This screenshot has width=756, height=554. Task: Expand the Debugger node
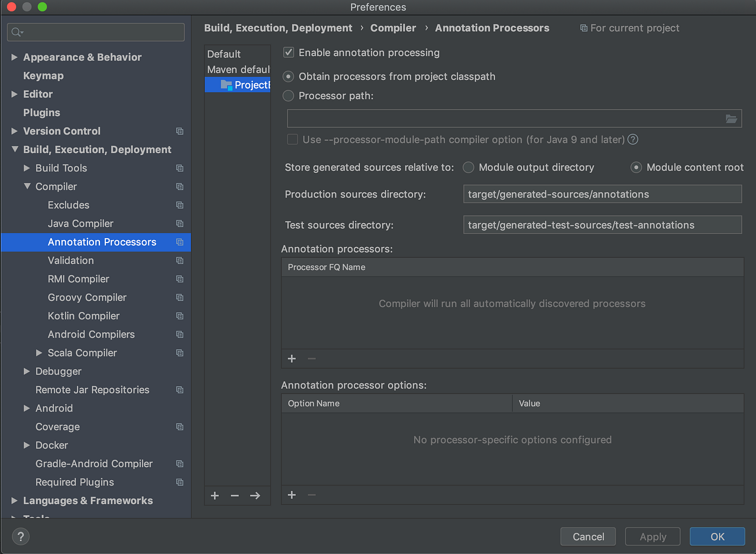[27, 371]
